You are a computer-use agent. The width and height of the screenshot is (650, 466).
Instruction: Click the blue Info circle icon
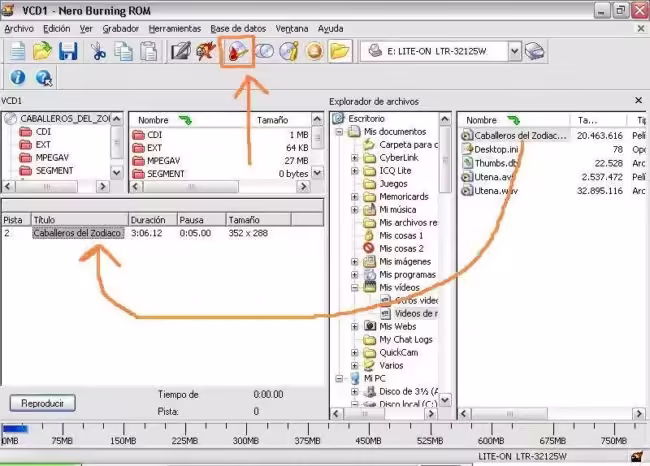(x=18, y=77)
